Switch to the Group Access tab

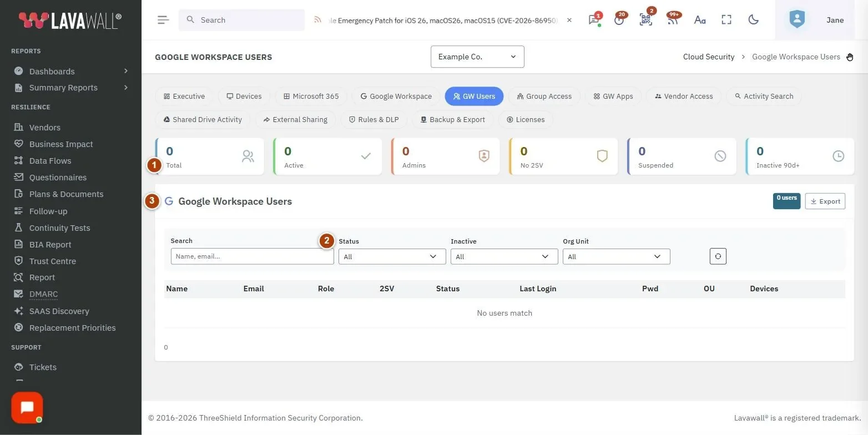[544, 96]
